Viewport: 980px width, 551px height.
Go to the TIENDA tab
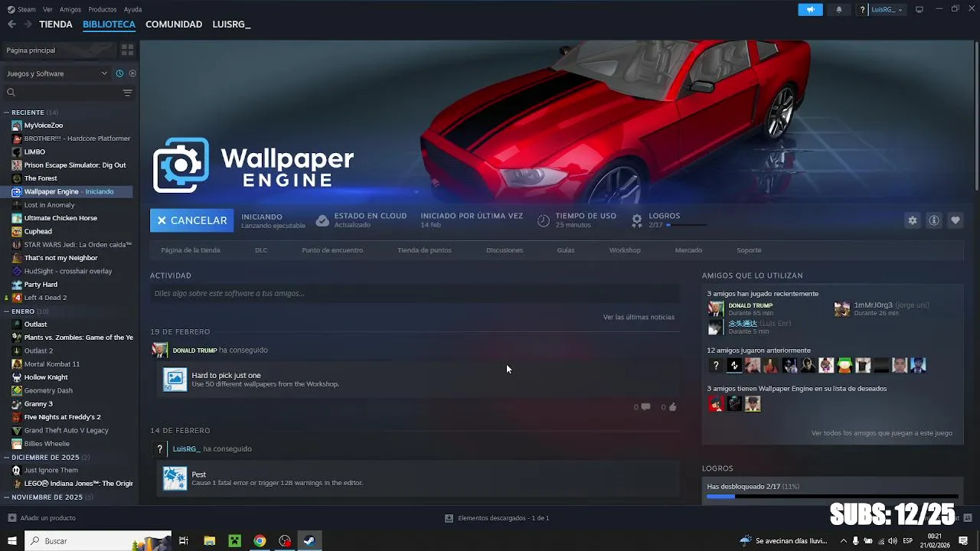[56, 24]
